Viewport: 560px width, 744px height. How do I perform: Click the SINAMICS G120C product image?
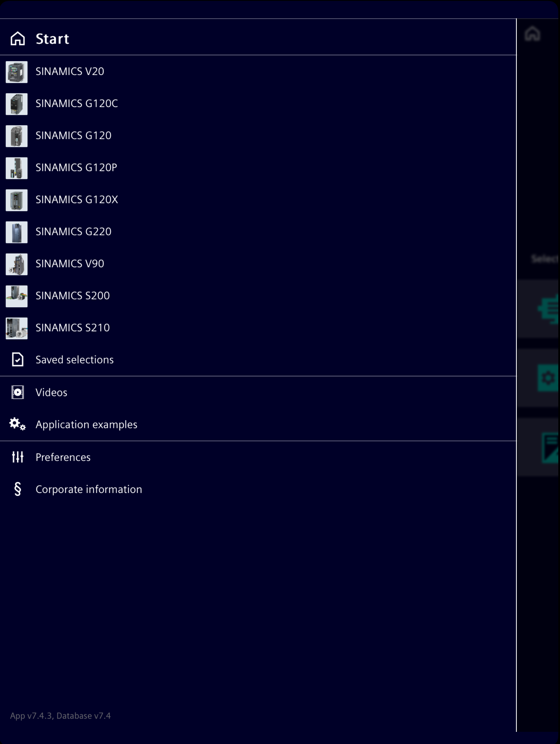tap(16, 104)
